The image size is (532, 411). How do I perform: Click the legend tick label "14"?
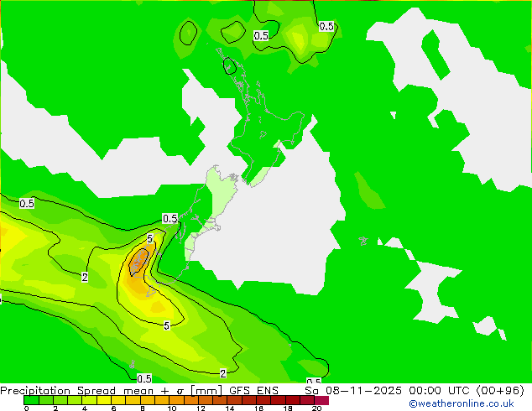point(230,408)
